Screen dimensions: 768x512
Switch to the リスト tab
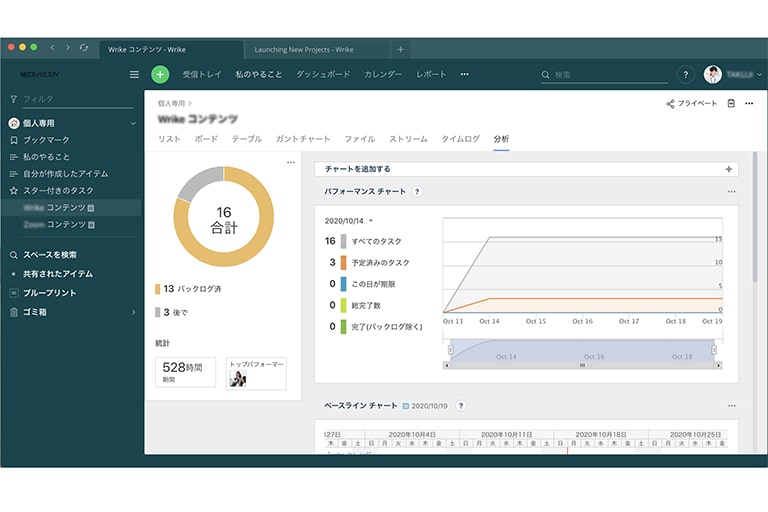(x=169, y=139)
